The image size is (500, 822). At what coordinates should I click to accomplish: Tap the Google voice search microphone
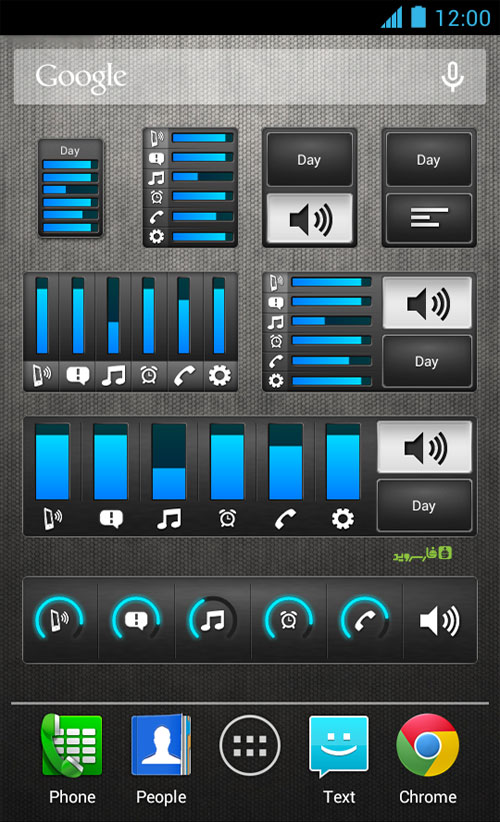pos(452,77)
